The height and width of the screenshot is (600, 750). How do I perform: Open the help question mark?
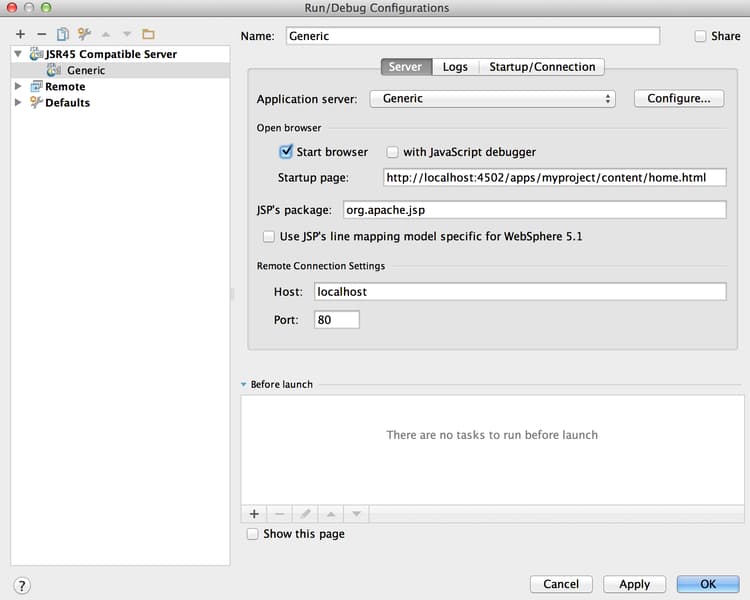click(x=22, y=585)
